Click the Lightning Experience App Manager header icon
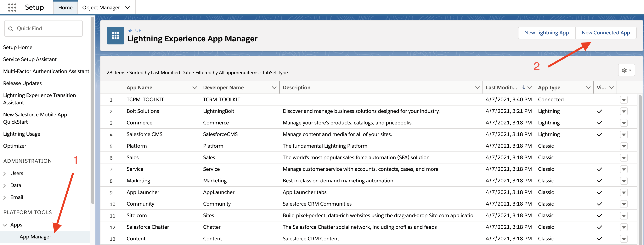Screen dimensions: 644x245 [x=115, y=36]
